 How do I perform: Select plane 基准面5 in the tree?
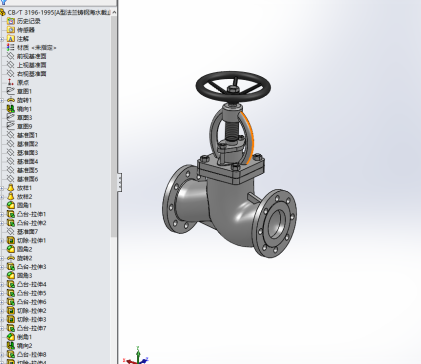point(27,170)
